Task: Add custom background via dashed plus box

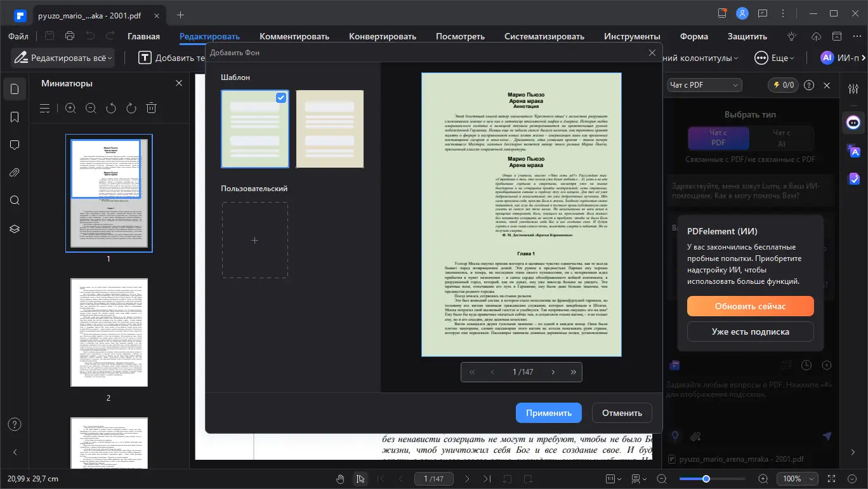Action: [x=254, y=240]
